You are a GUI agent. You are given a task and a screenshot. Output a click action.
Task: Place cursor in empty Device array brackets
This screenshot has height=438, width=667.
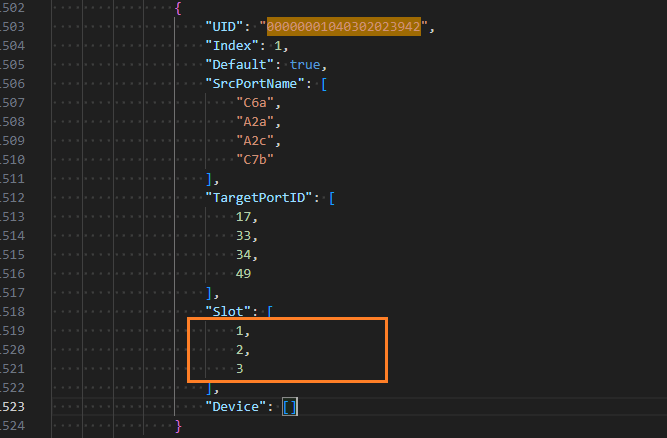290,407
